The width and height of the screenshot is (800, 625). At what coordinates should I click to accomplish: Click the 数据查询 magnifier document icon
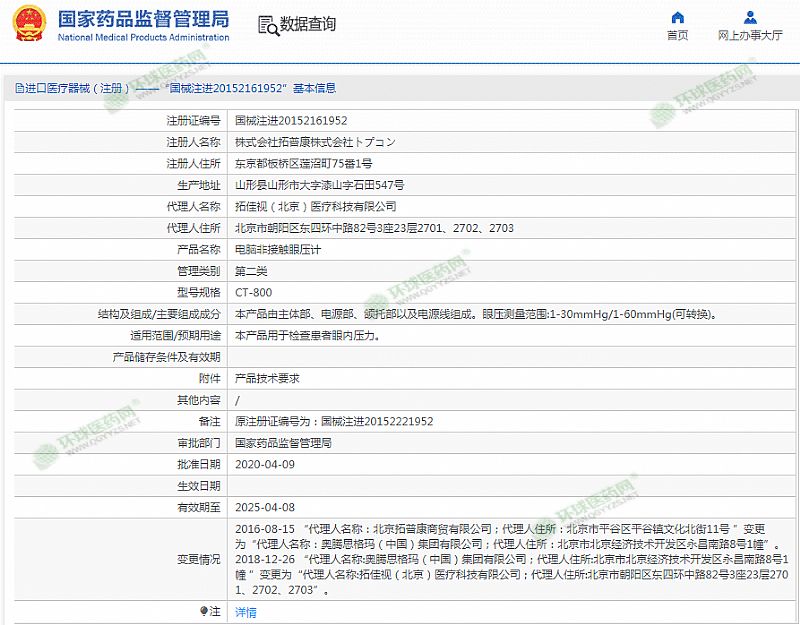click(x=267, y=25)
